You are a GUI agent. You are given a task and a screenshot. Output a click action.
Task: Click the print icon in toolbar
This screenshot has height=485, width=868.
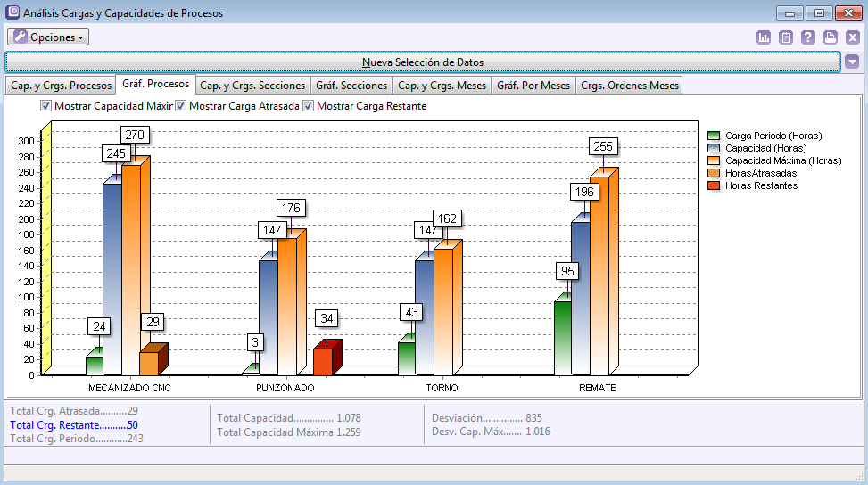(x=831, y=37)
